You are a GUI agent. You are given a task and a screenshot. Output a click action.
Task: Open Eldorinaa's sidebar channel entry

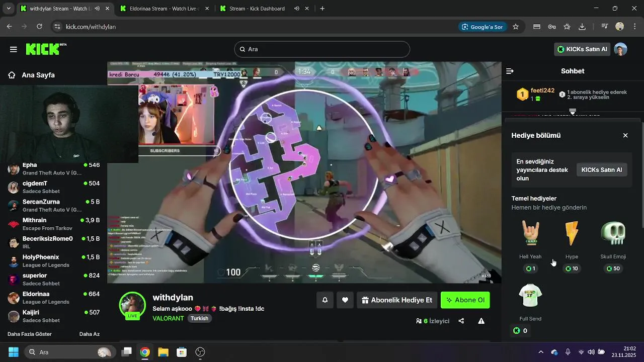[53, 298]
